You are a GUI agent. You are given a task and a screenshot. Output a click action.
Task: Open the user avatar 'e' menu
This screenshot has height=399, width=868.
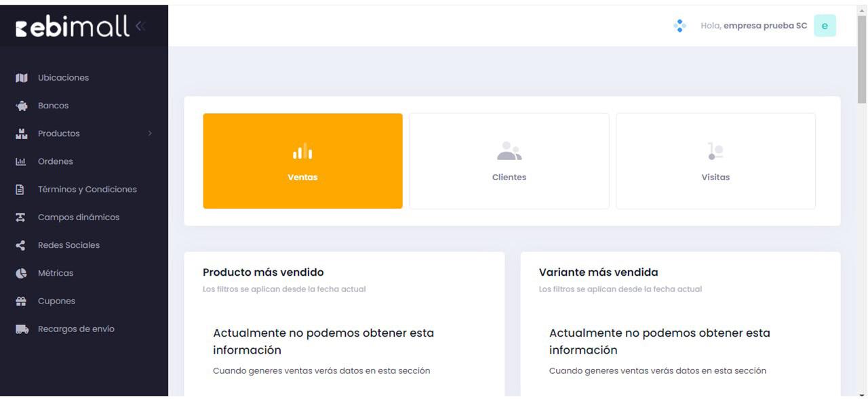point(825,26)
